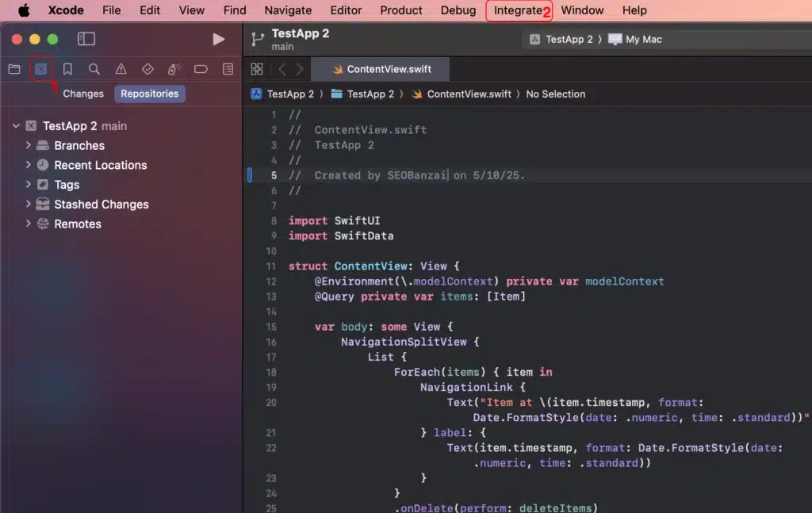Go forward in editor history
Viewport: 812px width, 513px height.
[x=299, y=69]
